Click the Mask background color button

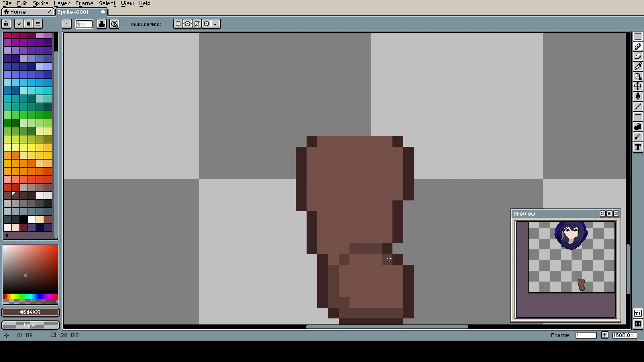30,325
